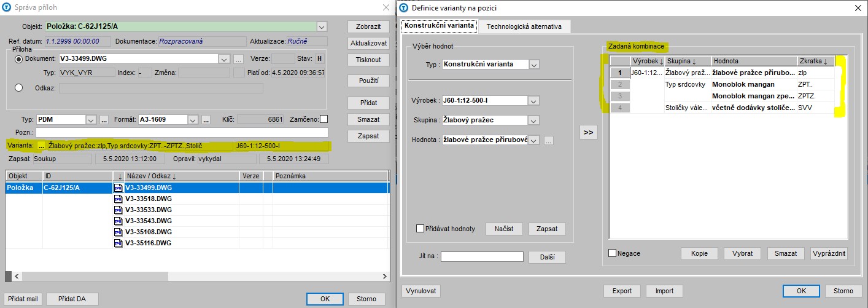Screen dimensions: 868x308
Task: Toggle the Negace checkbox
Action: point(613,253)
